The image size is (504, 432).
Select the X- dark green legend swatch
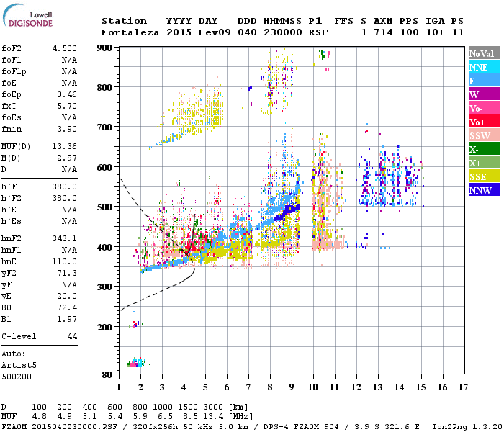tap(484, 148)
